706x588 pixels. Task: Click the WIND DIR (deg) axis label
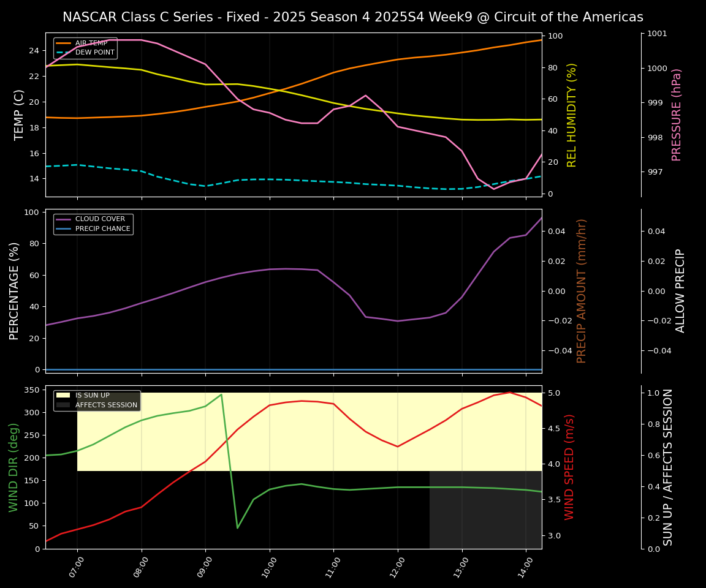tap(13, 467)
